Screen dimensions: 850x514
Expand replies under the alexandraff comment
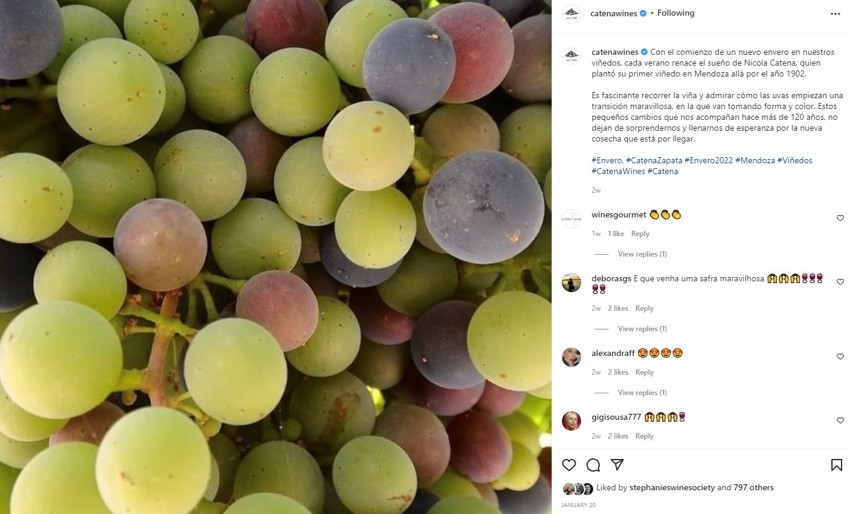642,393
